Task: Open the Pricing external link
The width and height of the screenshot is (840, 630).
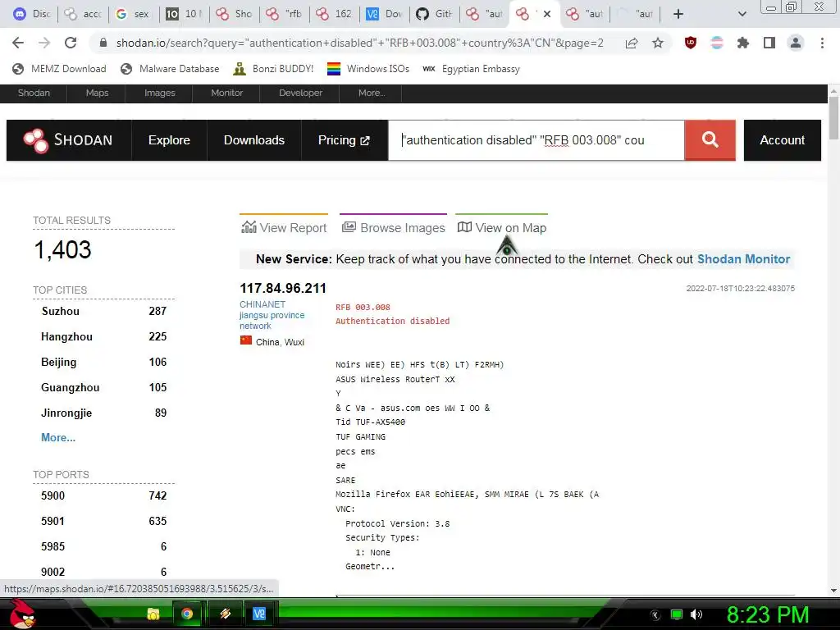Action: coord(345,140)
